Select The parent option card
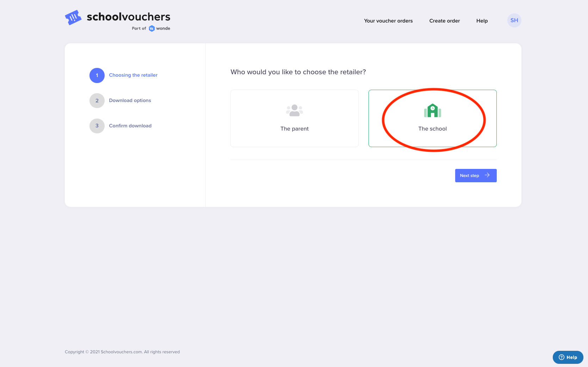Image resolution: width=588 pixels, height=367 pixels. coord(295,118)
